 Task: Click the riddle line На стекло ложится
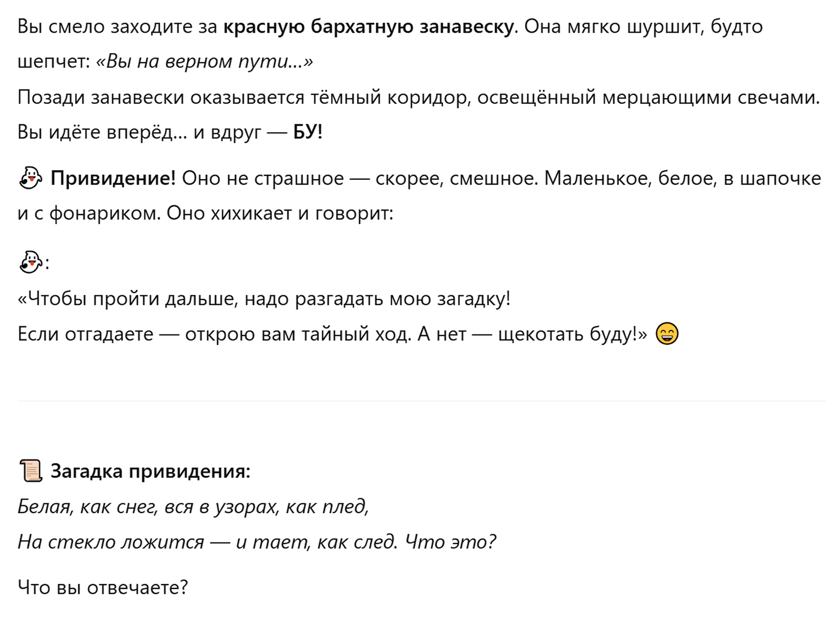tap(208, 541)
